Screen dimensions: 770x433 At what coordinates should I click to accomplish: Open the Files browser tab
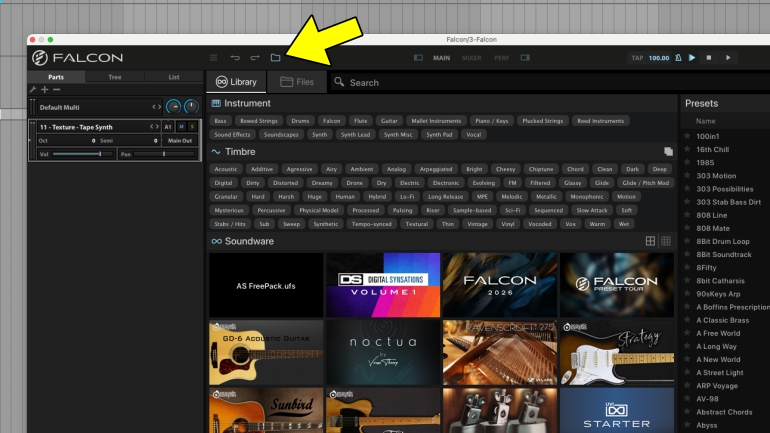click(297, 82)
